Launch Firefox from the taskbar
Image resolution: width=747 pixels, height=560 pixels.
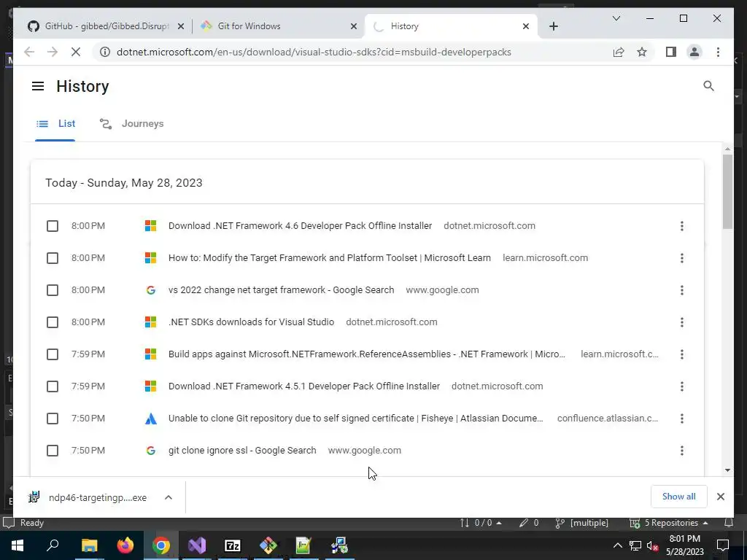click(125, 545)
